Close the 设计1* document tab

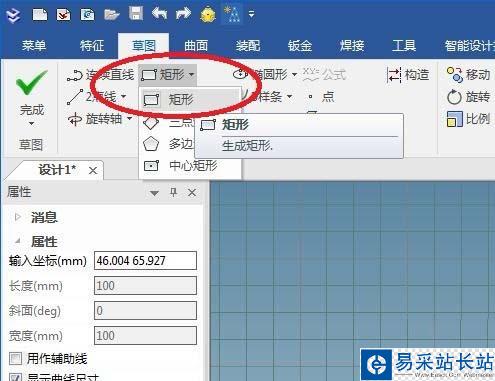click(93, 171)
